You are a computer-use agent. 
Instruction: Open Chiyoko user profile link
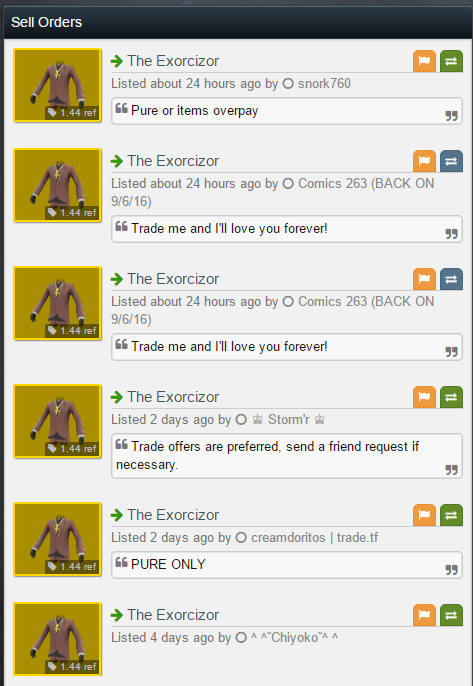[x=294, y=638]
